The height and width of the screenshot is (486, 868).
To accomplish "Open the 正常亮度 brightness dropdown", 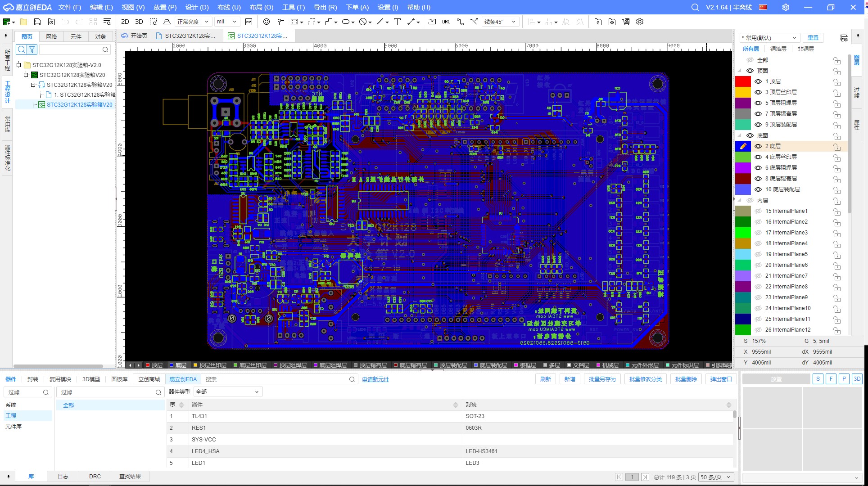I will pyautogui.click(x=193, y=22).
